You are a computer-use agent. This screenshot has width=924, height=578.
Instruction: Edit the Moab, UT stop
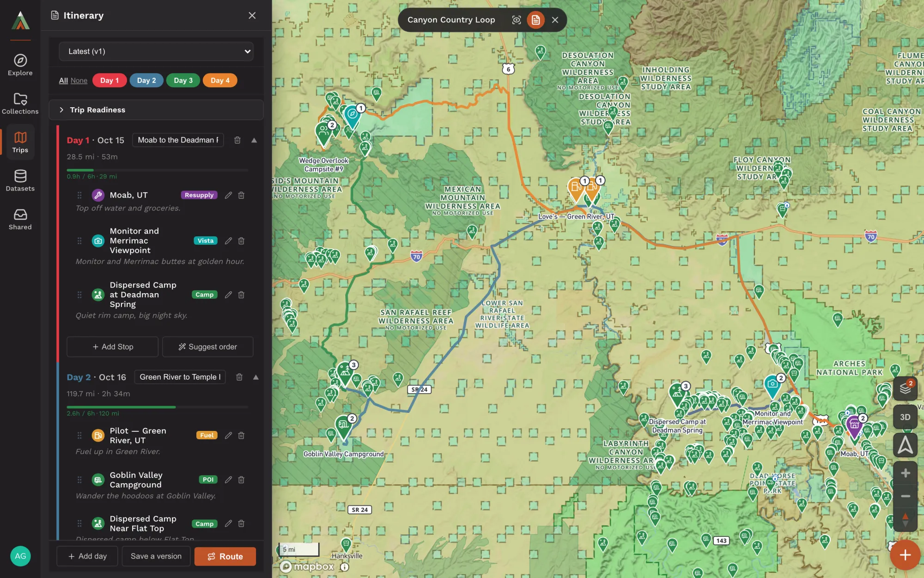(x=228, y=195)
